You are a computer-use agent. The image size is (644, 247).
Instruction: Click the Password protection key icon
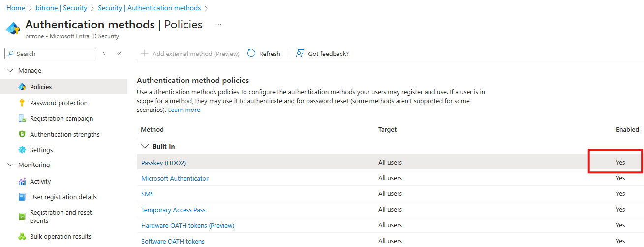point(22,103)
